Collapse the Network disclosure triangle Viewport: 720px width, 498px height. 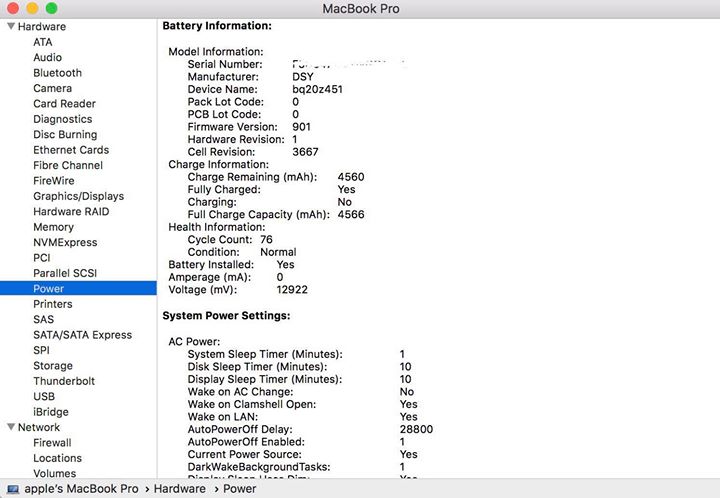(11, 427)
